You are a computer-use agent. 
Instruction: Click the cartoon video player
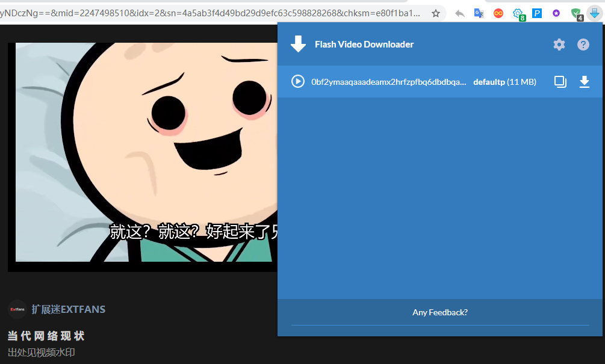(x=143, y=156)
